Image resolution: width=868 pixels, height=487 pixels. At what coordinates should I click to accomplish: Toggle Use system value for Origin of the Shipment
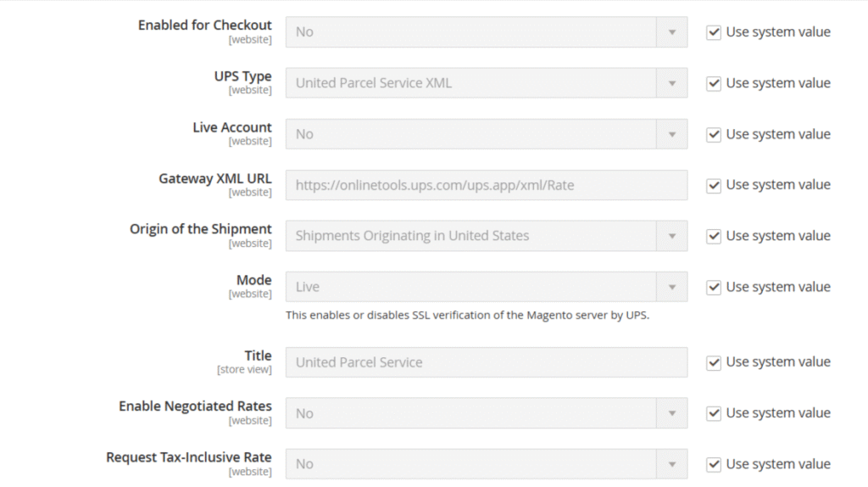coord(714,236)
